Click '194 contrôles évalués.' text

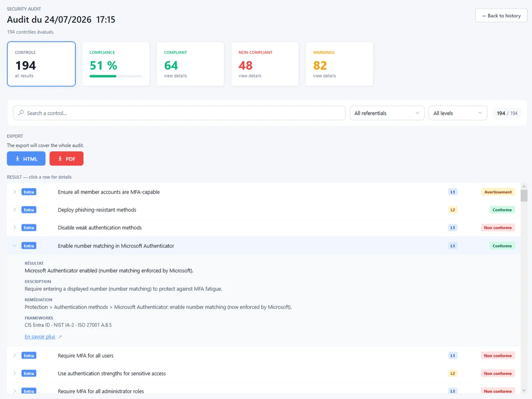click(x=31, y=32)
